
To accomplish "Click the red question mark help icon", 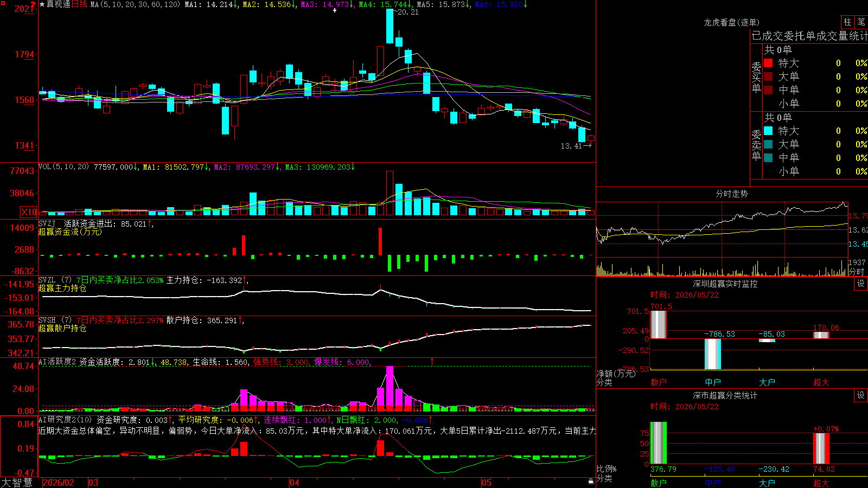I will click(34, 5).
